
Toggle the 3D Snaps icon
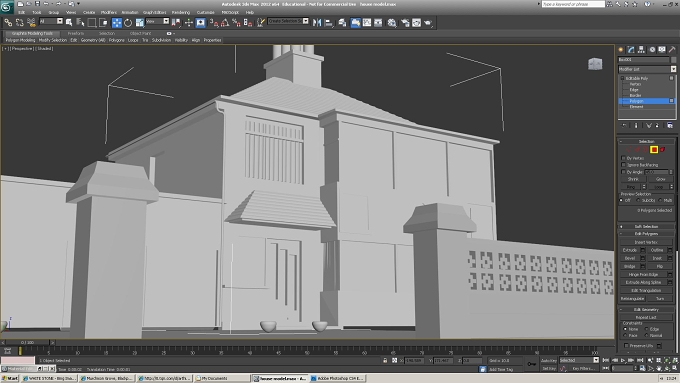tap(214, 23)
